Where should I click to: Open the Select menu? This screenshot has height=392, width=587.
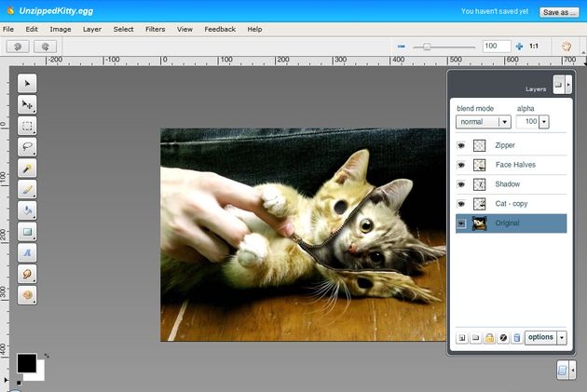[124, 29]
